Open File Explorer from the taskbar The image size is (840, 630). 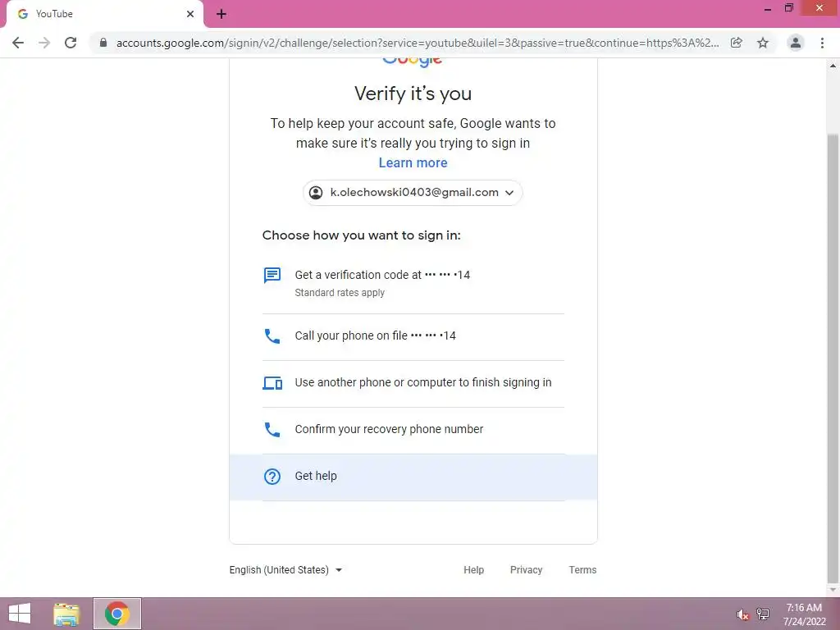[66, 614]
